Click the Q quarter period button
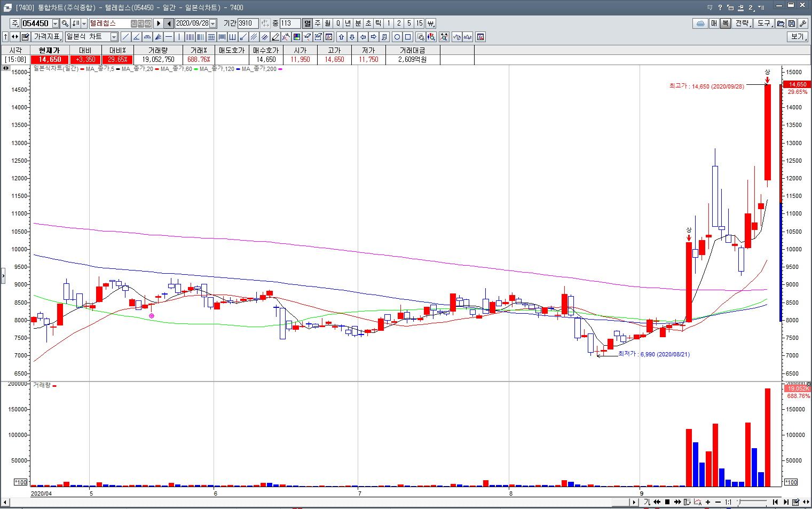Screen dimensions: 812x509 pos(338,23)
